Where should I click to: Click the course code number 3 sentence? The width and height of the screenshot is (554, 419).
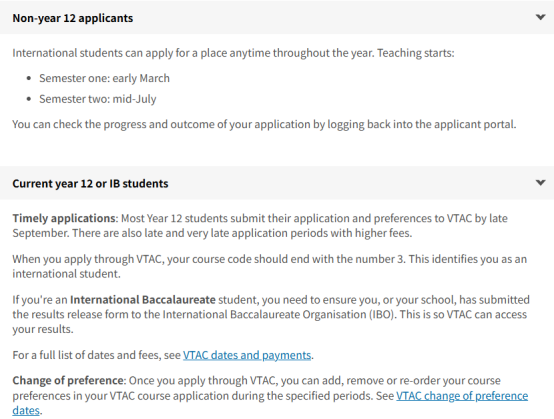[x=270, y=266]
